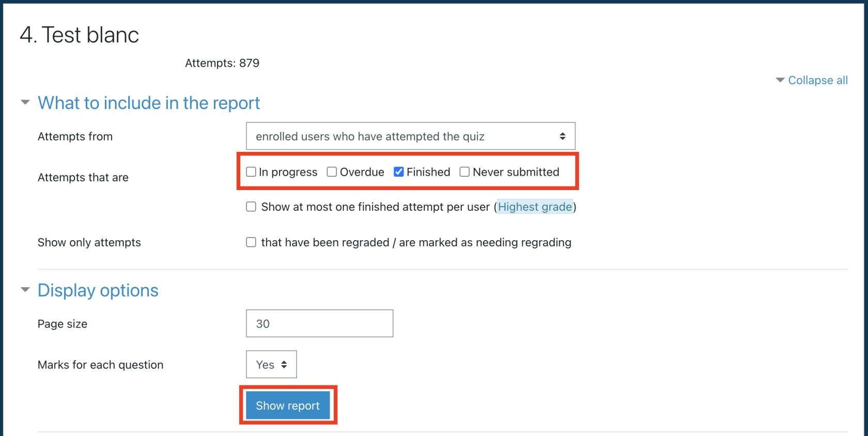Collapse the Display options section arrow
This screenshot has height=436, width=868.
pos(25,290)
